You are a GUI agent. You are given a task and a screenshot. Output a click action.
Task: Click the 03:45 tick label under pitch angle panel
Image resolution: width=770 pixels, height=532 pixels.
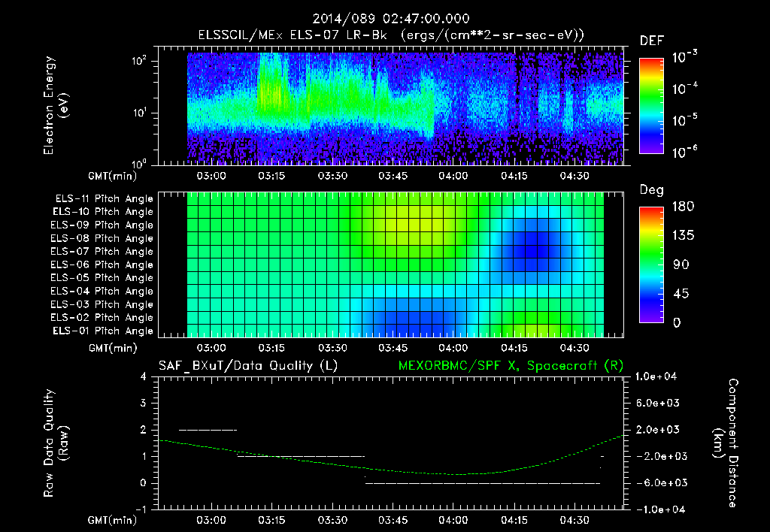(393, 348)
